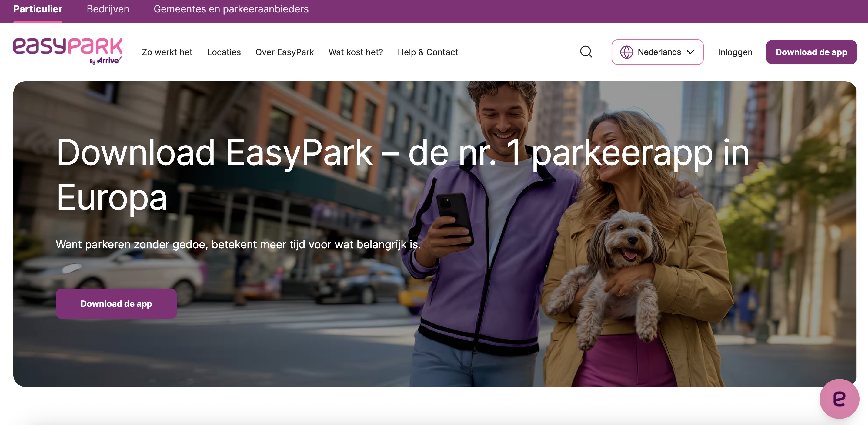
Task: Switch to the Bedrijven tab
Action: click(108, 9)
